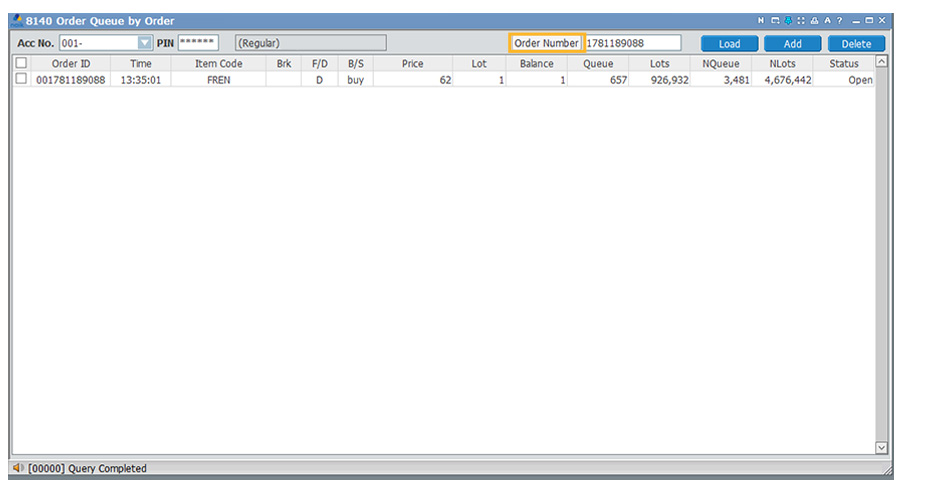Click the new window icon in title bar

pos(774,21)
